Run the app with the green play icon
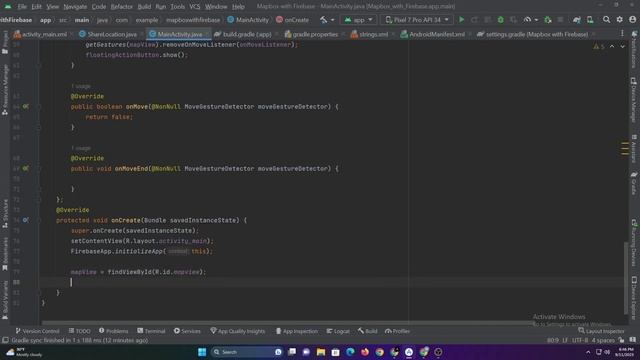This screenshot has width=640, height=360. (462, 20)
